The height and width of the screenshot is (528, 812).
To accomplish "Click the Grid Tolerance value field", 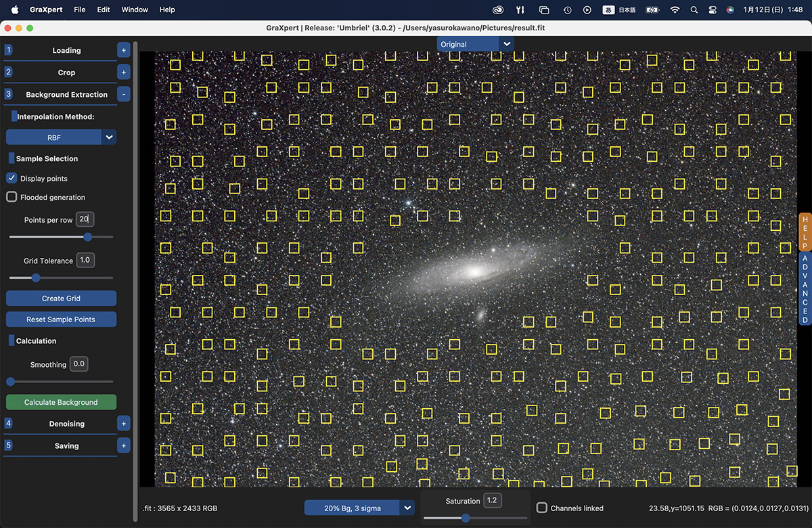I will (85, 260).
